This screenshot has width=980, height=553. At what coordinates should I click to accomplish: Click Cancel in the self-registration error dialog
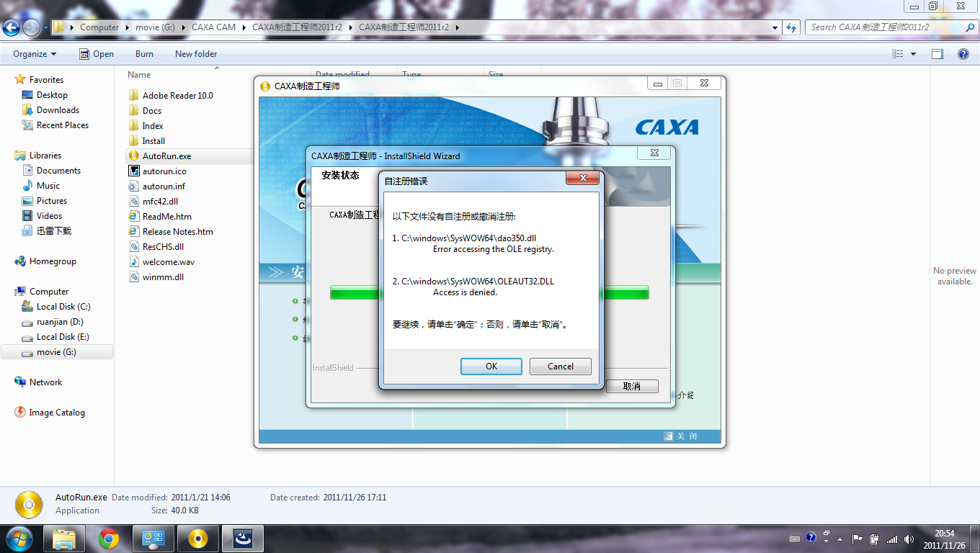[x=561, y=367]
